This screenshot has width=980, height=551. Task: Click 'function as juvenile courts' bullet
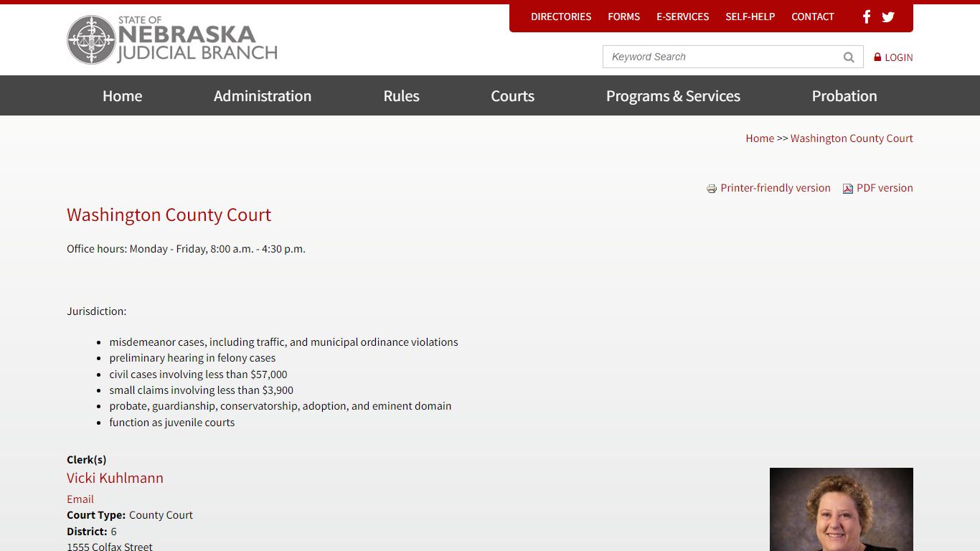[172, 423]
